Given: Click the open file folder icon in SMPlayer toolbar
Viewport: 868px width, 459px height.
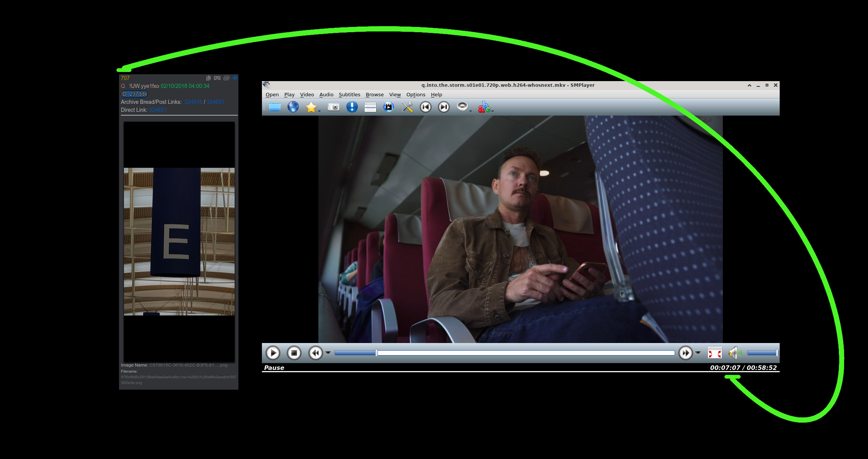Looking at the screenshot, I should tap(275, 107).
